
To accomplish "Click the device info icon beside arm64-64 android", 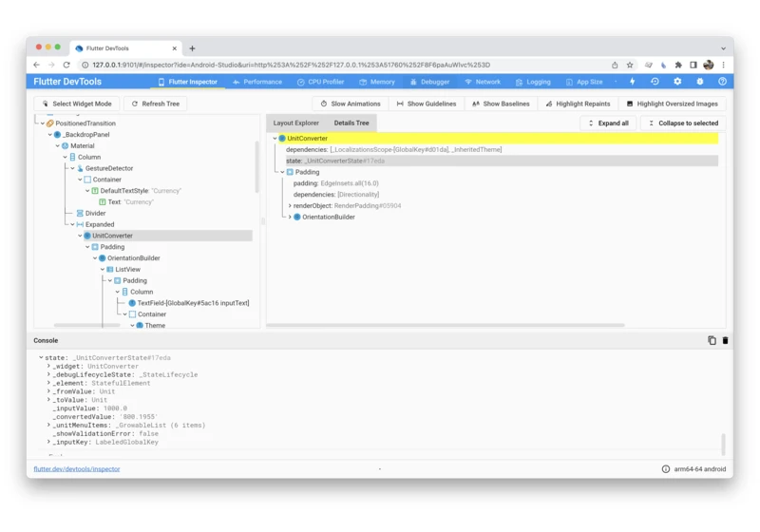I will [666, 469].
